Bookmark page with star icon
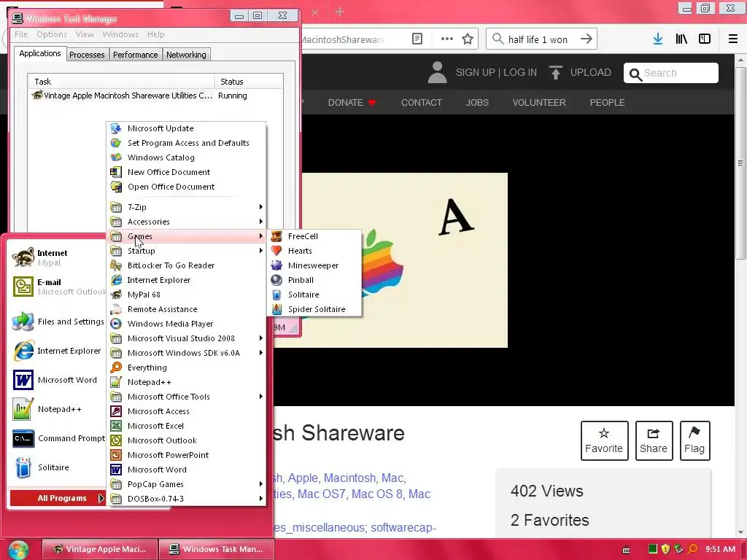The height and width of the screenshot is (560, 747). 468,39
